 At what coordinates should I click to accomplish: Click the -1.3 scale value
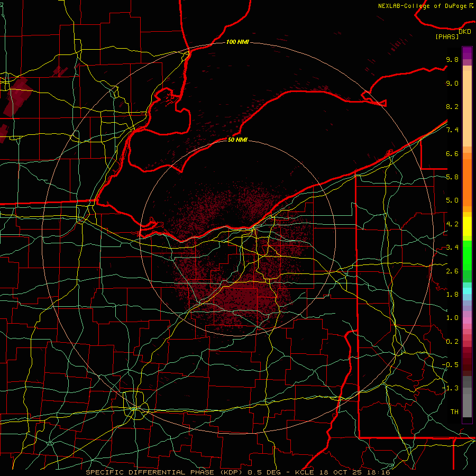(x=450, y=388)
